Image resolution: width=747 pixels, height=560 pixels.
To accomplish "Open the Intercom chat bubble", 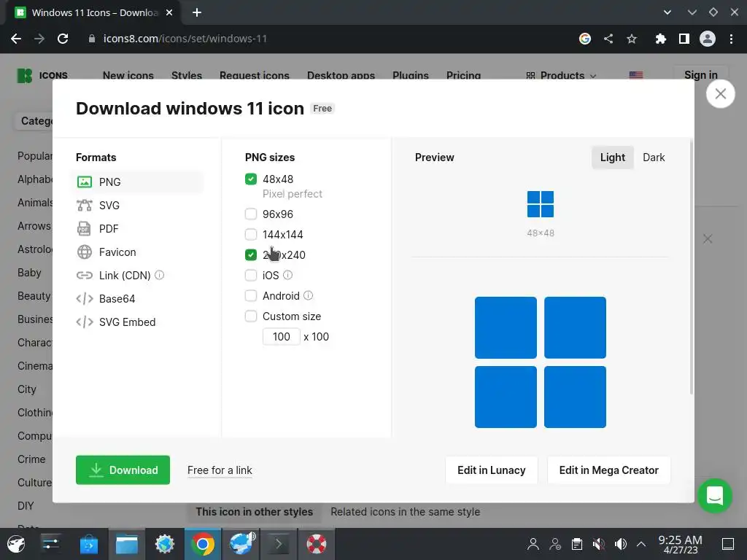I will 715,496.
